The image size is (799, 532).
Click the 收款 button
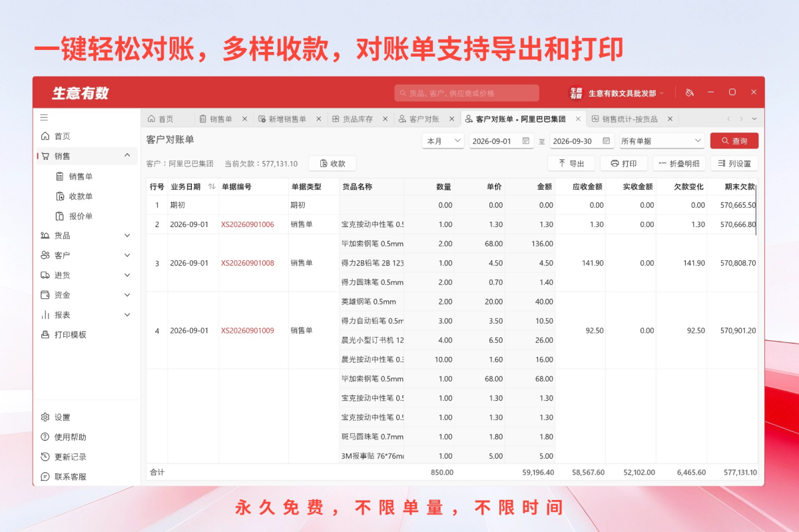point(332,163)
